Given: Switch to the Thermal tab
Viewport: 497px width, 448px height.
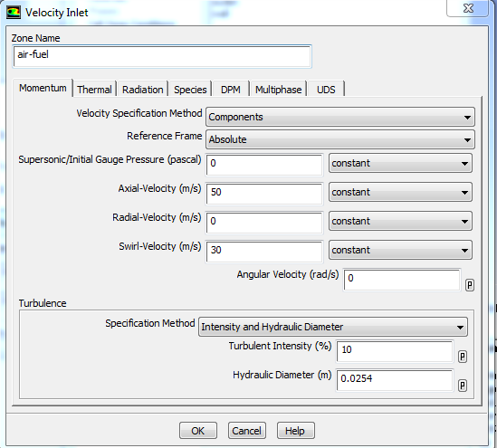Looking at the screenshot, I should click(x=94, y=90).
